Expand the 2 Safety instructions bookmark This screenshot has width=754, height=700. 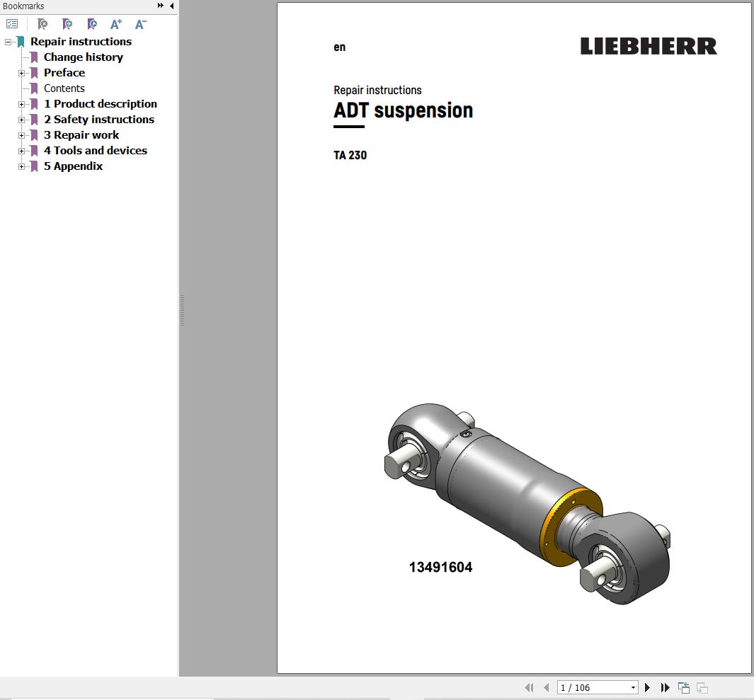(x=21, y=120)
